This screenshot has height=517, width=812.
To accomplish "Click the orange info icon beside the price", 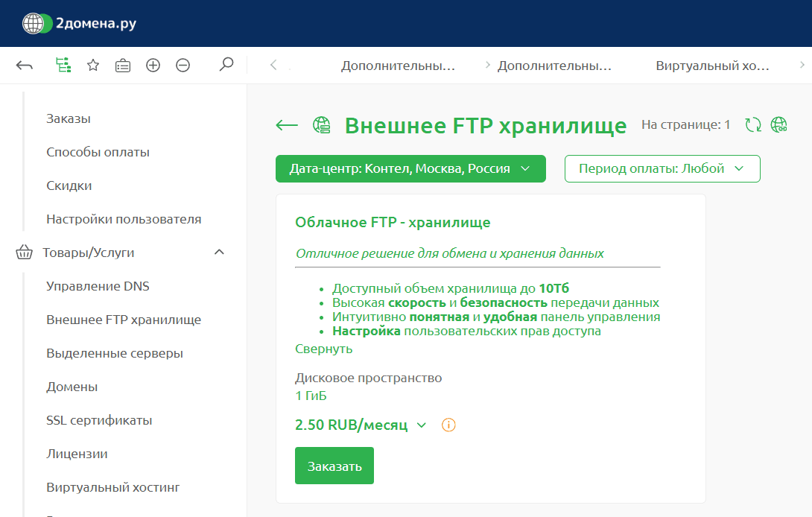I will coord(448,425).
